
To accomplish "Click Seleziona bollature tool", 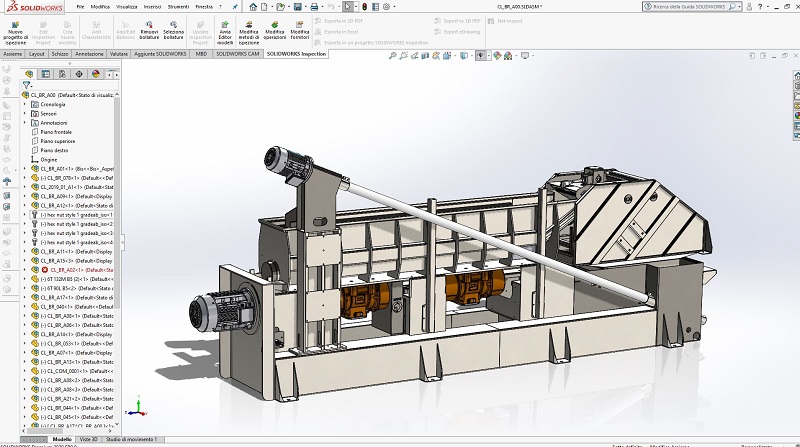I will pyautogui.click(x=173, y=23).
